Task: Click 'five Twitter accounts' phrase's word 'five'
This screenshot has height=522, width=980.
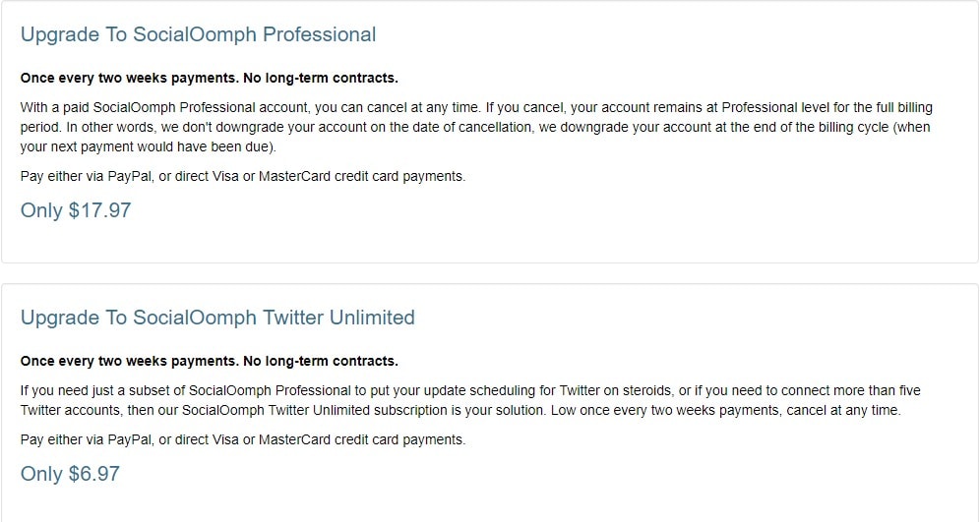Action: 909,391
